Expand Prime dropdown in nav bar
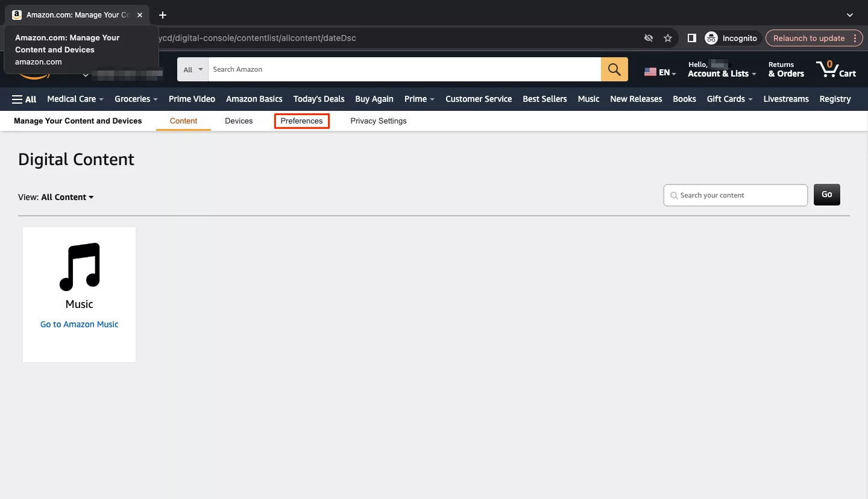The height and width of the screenshot is (499, 868). click(x=420, y=99)
